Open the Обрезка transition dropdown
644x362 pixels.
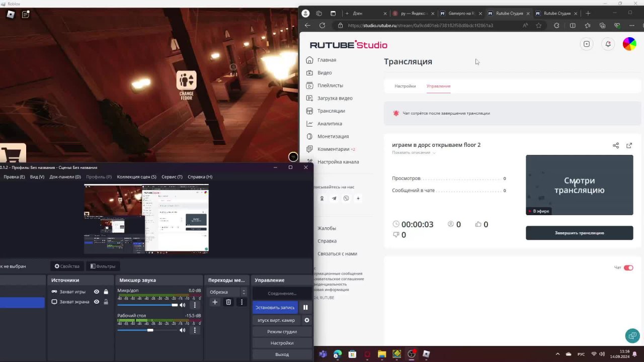[x=228, y=292]
